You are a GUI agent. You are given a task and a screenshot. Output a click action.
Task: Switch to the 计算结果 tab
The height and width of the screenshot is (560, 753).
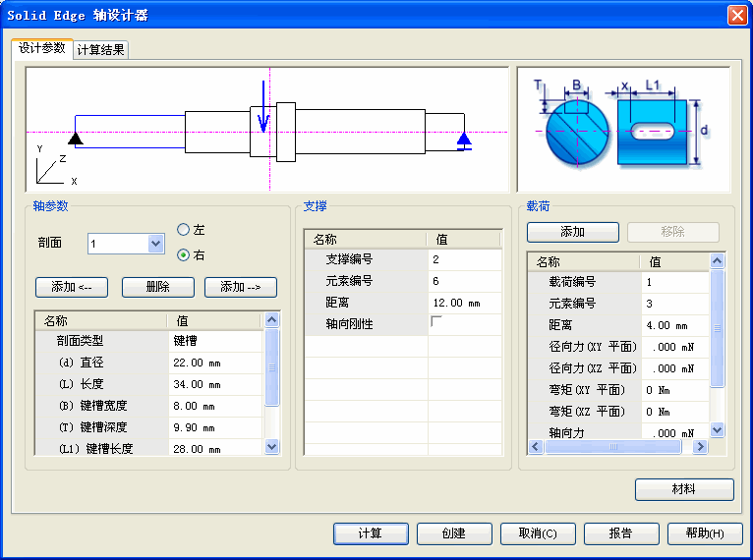(101, 50)
